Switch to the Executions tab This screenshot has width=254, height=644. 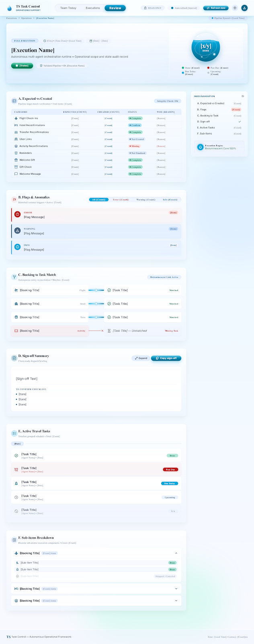93,8
